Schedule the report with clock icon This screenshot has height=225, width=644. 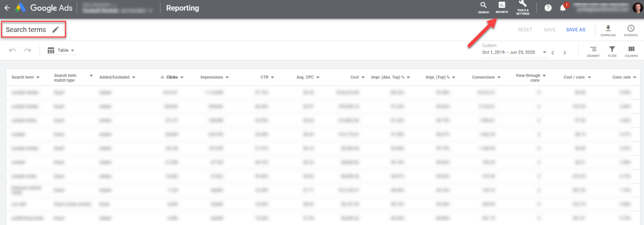tap(631, 29)
